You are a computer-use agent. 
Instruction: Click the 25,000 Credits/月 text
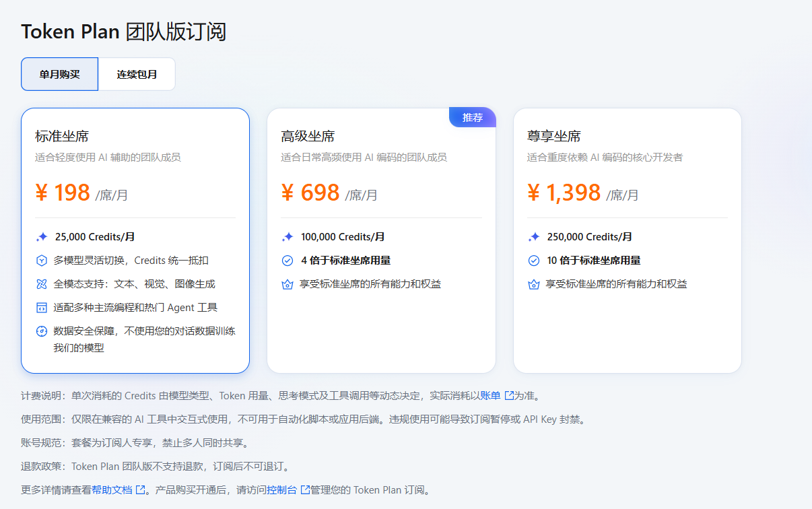95,237
